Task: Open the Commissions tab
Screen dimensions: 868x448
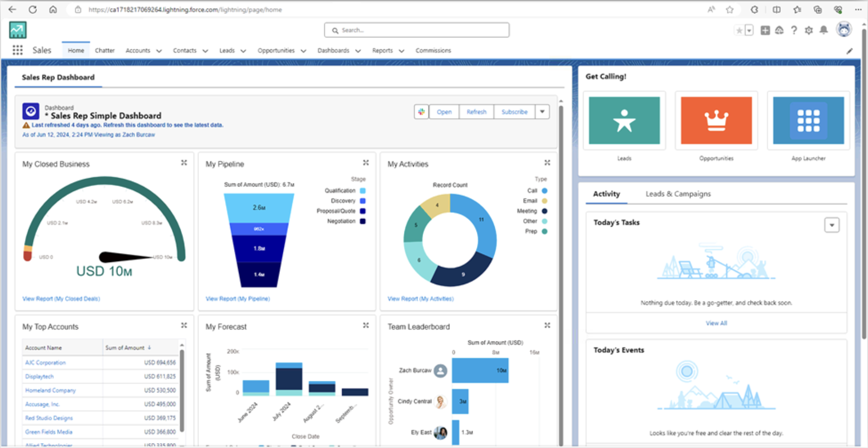Action: click(x=433, y=50)
